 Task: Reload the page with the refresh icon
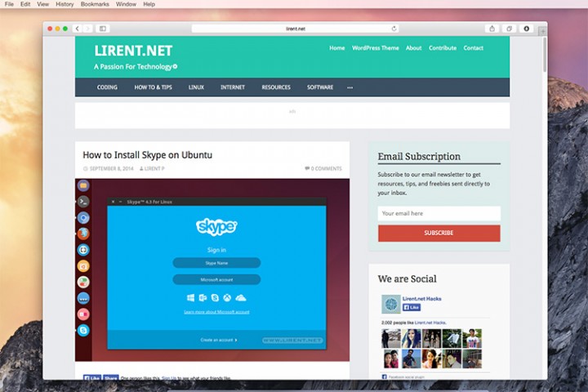tap(394, 29)
